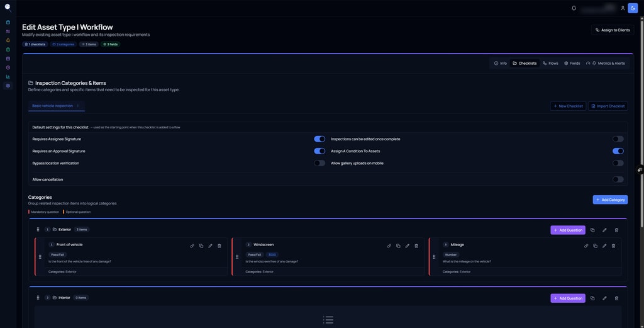The height and width of the screenshot is (328, 644).
Task: Enable Inspections can be edited once complete
Action: tap(618, 139)
